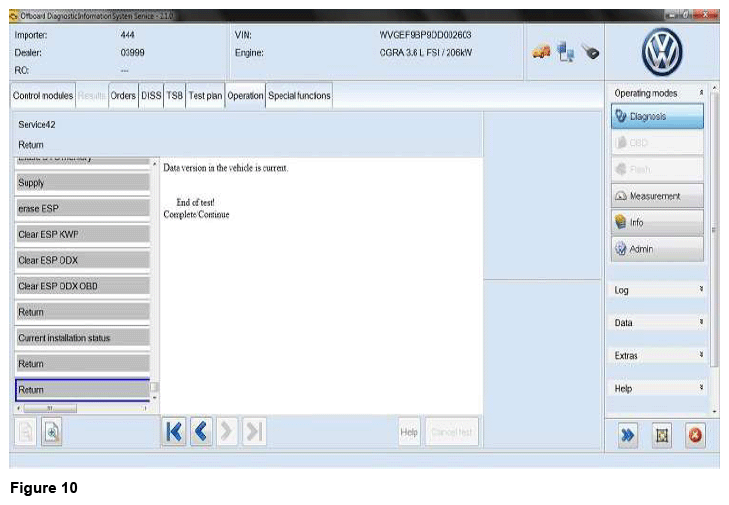Go back one step arrow
Screen dimensions: 729x505
click(x=201, y=432)
